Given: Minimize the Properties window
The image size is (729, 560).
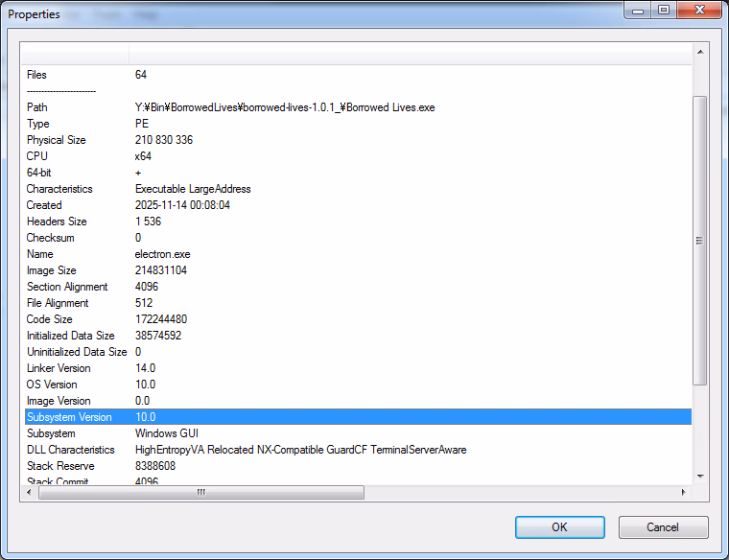Looking at the screenshot, I should tap(638, 10).
